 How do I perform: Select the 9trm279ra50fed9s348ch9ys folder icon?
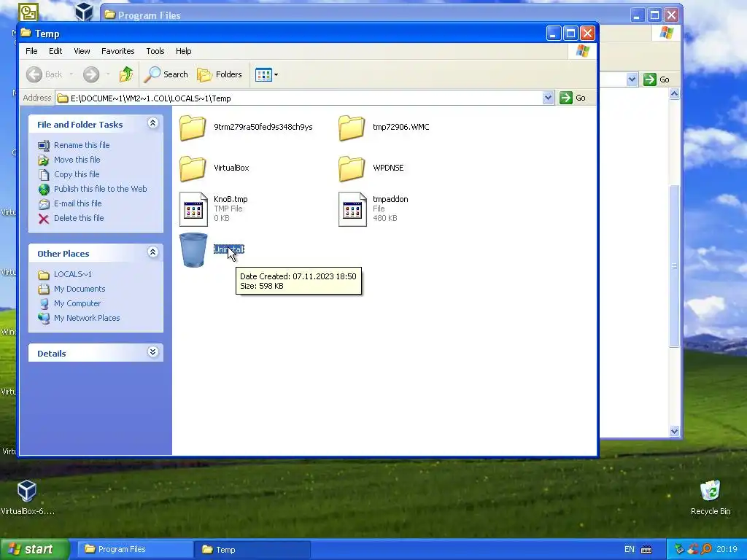pyautogui.click(x=193, y=128)
